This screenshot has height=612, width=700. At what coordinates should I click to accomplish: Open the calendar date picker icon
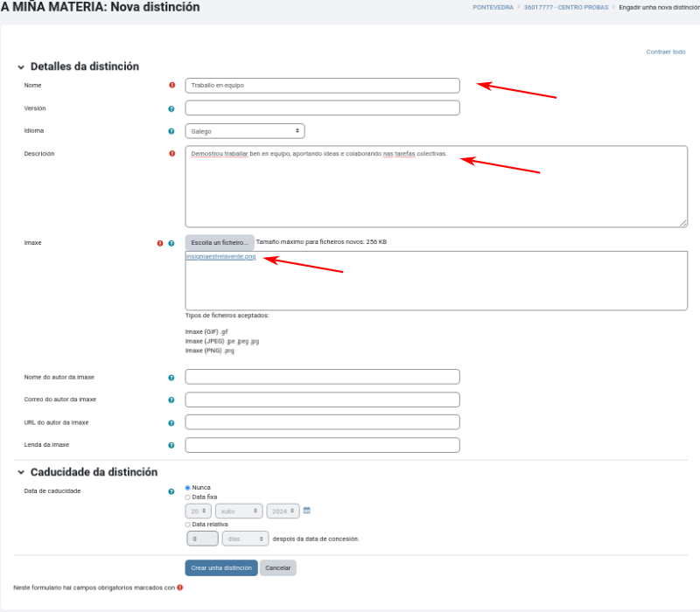(x=307, y=511)
